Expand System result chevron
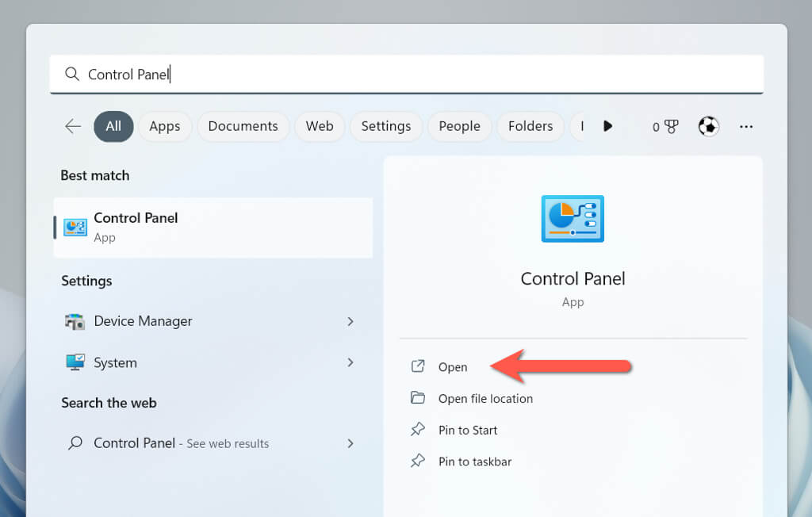Viewport: 812px width, 517px height. coord(350,362)
